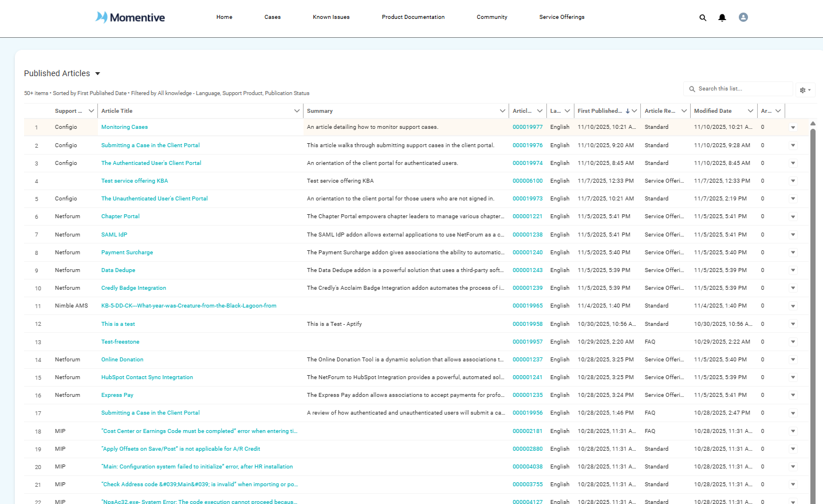Open row actions for article 000002880
This screenshot has height=504, width=823.
pos(793,449)
